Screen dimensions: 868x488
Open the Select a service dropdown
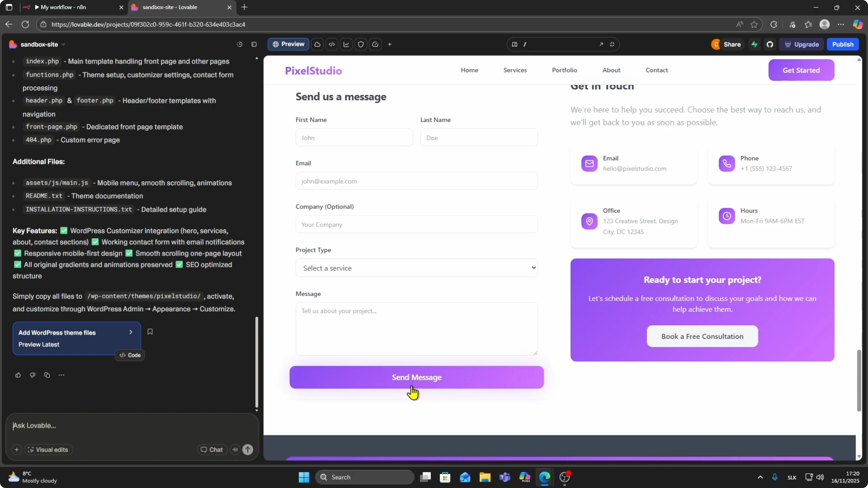(417, 268)
